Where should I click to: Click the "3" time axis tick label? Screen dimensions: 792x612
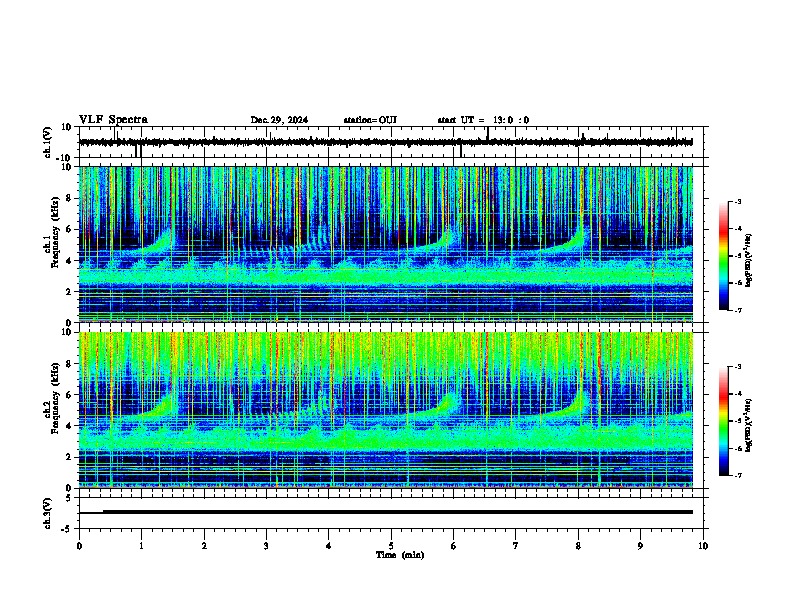pyautogui.click(x=266, y=546)
